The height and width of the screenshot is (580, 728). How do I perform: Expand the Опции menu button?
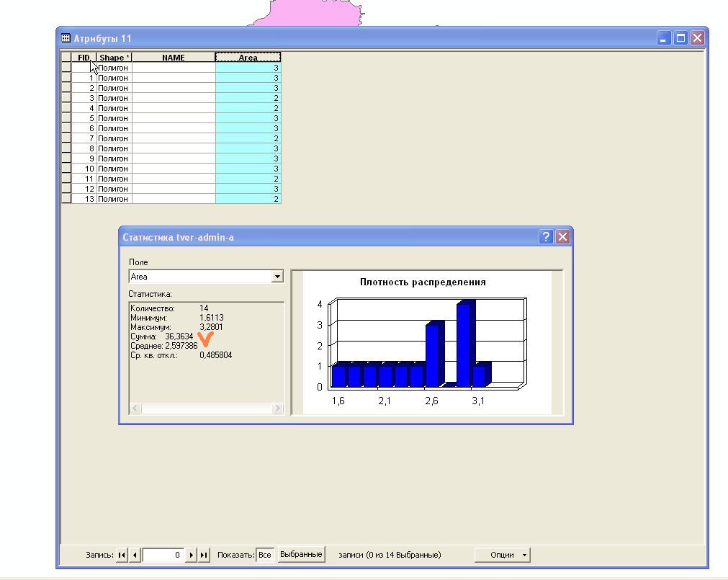[x=502, y=555]
